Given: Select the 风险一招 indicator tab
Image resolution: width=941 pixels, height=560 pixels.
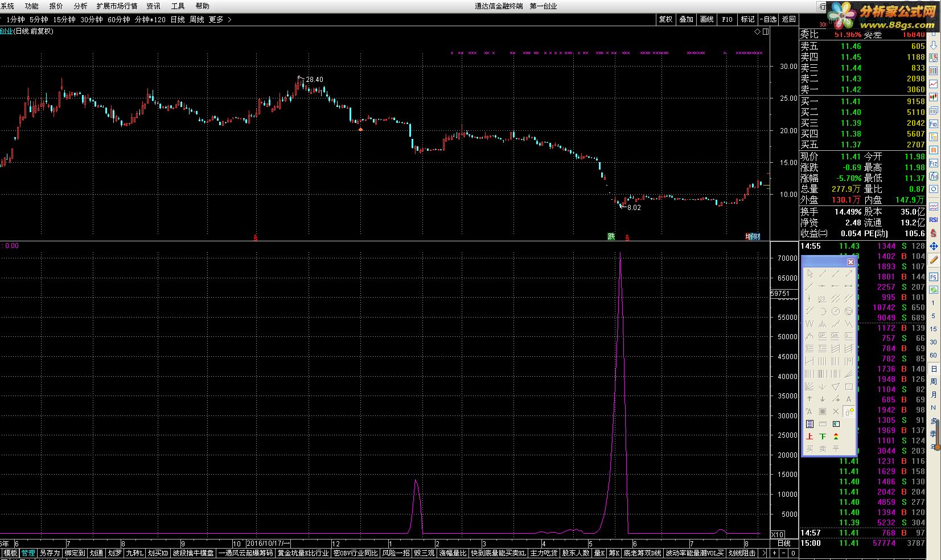Looking at the screenshot, I should 396,553.
